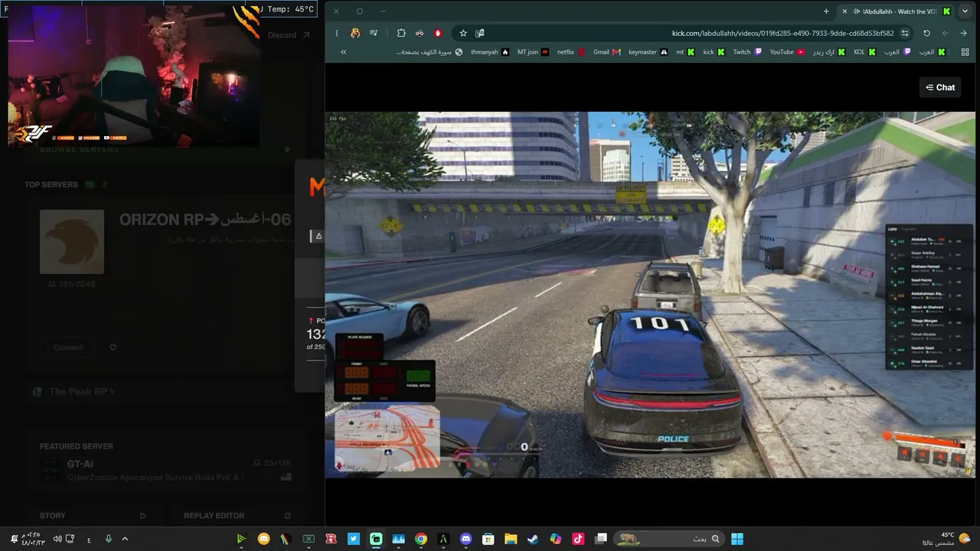
Task: Reload the Kick page
Action: tap(926, 33)
